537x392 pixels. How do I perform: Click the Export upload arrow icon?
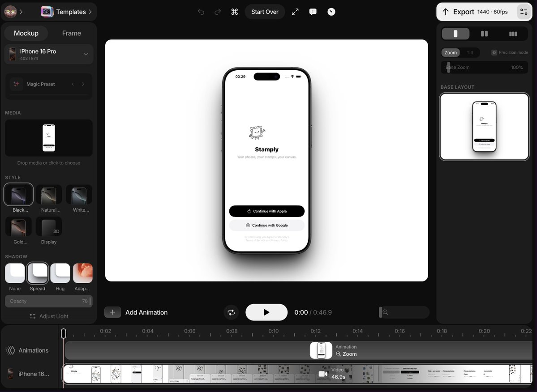[446, 12]
